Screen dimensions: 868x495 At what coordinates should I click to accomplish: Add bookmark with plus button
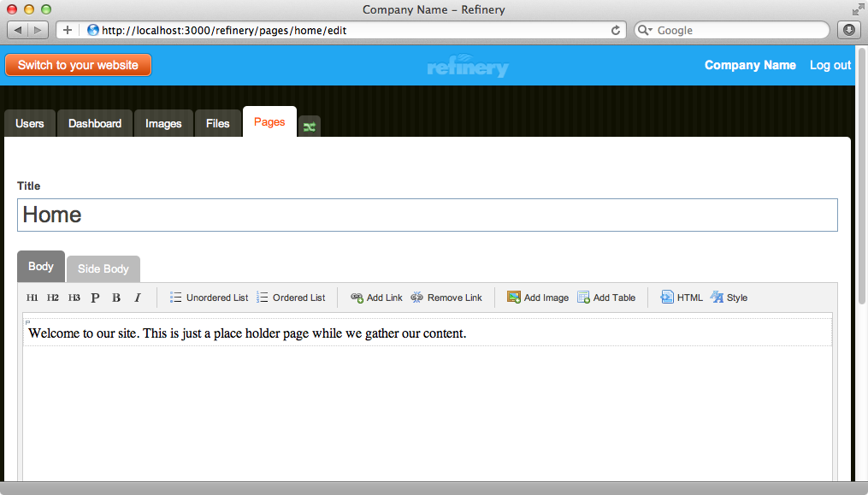tap(67, 30)
